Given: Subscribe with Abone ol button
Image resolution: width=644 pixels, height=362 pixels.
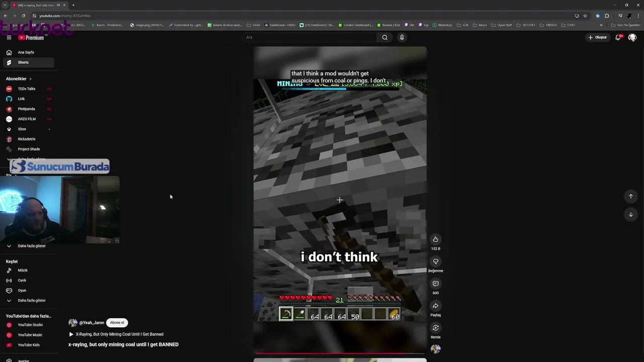Looking at the screenshot, I should coord(117,323).
